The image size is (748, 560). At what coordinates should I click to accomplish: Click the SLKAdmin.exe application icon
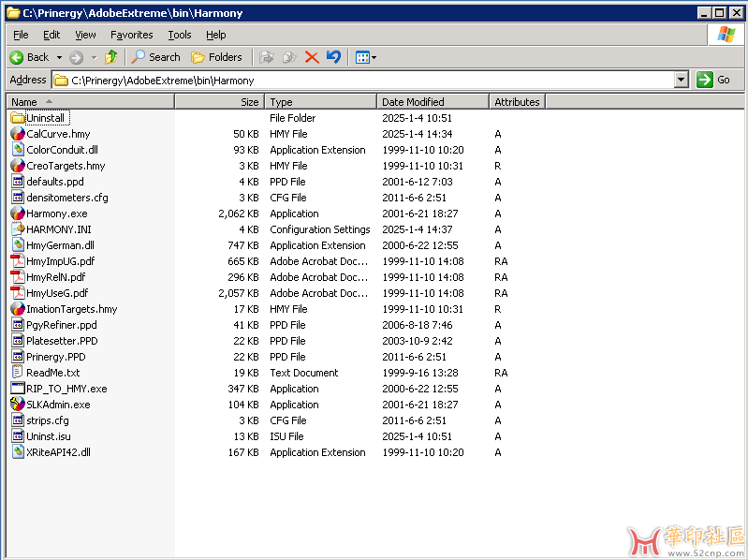18,404
